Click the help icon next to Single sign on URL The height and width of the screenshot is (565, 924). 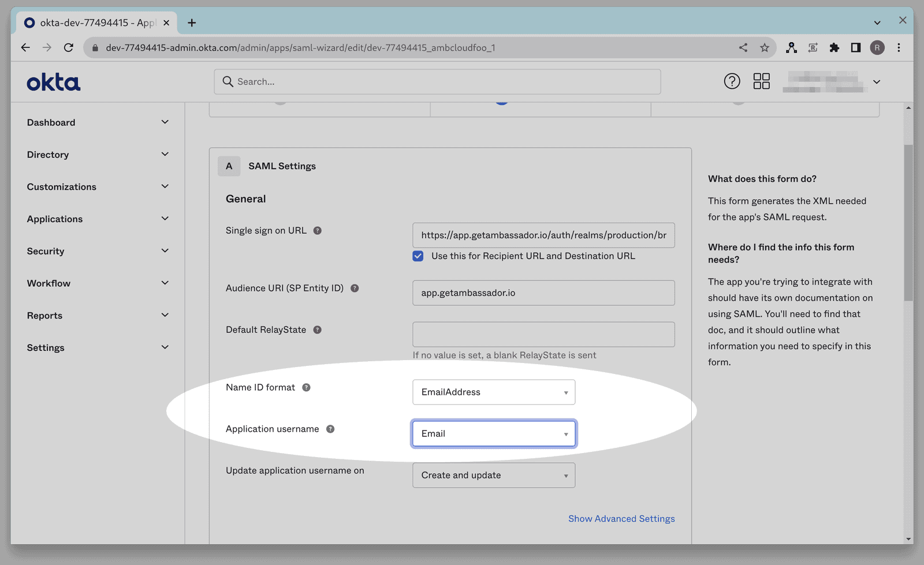pos(317,230)
